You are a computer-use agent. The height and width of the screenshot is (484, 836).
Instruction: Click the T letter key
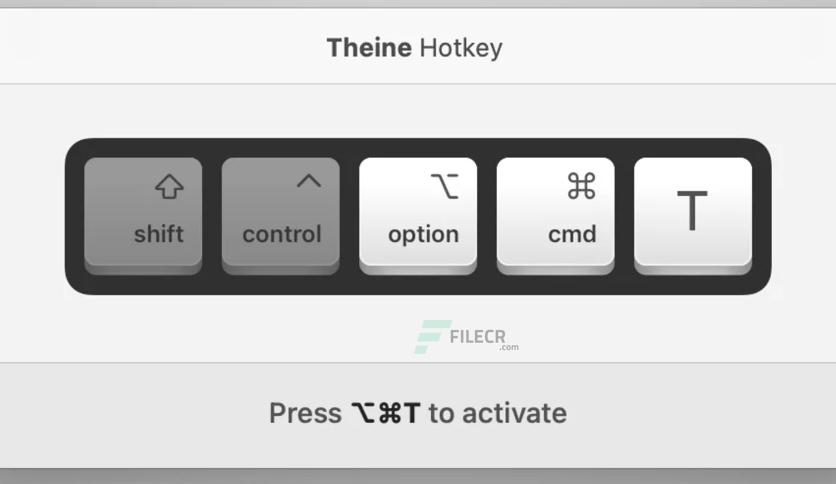[x=693, y=215]
